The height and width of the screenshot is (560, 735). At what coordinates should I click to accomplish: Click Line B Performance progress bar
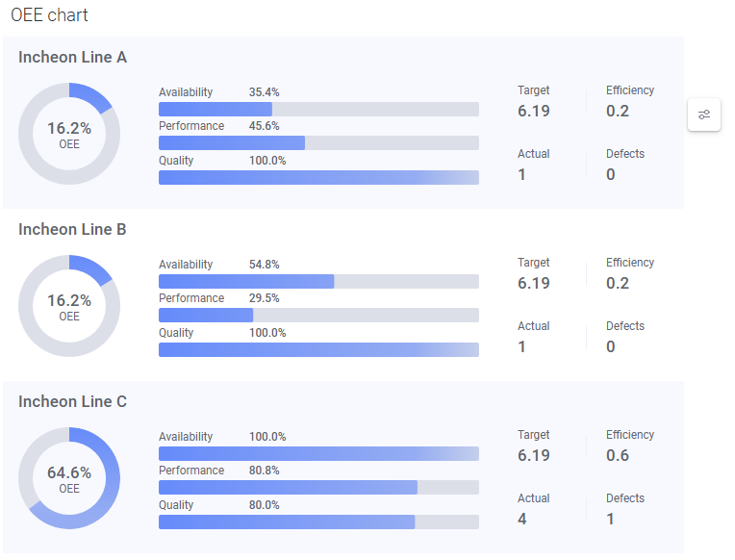click(x=318, y=315)
